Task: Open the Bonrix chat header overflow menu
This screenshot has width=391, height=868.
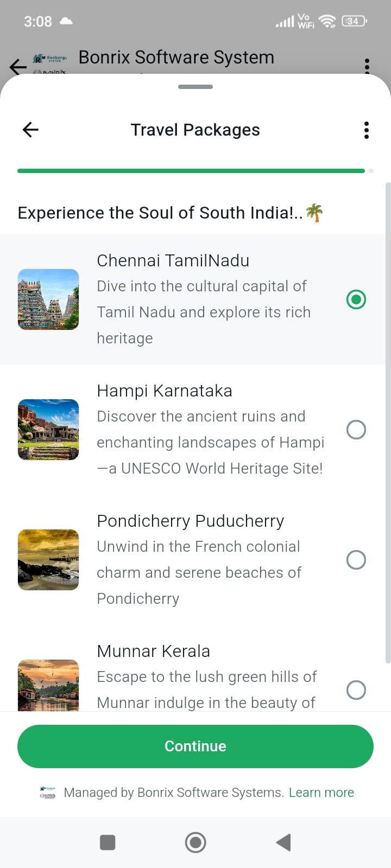Action: (367, 66)
